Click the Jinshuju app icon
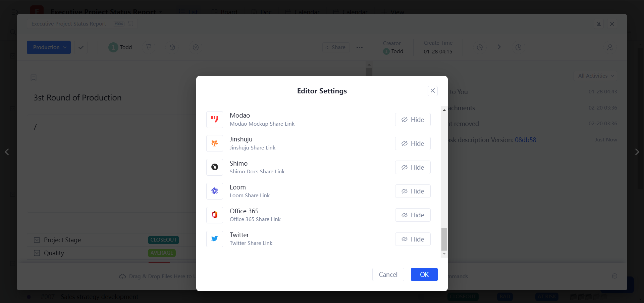This screenshot has height=303, width=644. pos(215,143)
